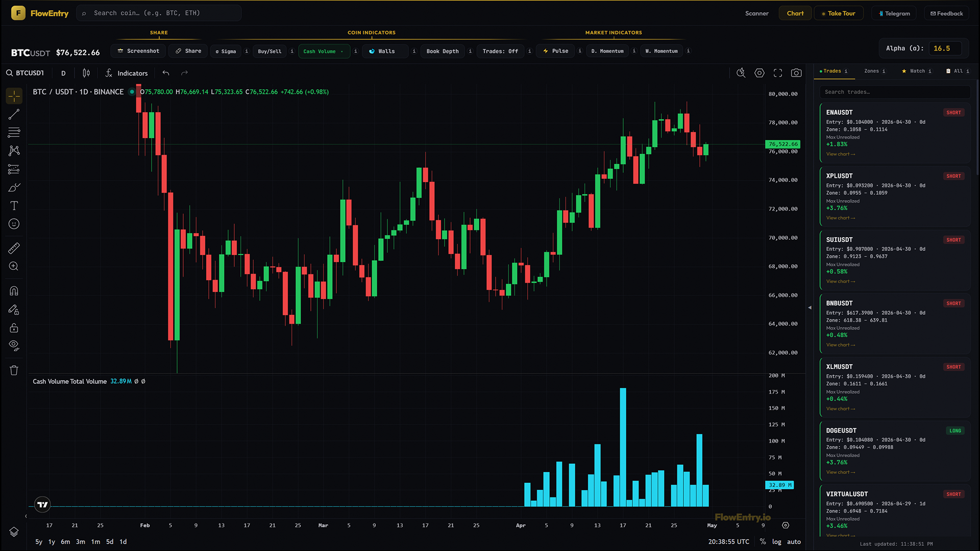Toggle the Book Depth indicator
Screen dimensions: 980x551
click(443, 51)
